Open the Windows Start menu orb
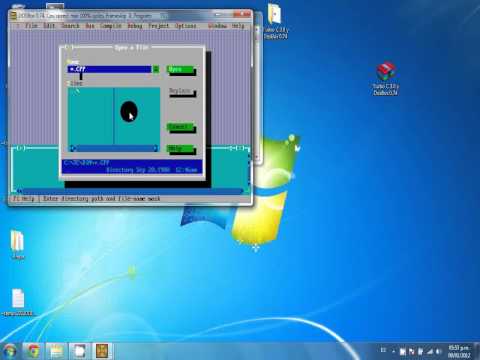The height and width of the screenshot is (360, 480). (10, 351)
